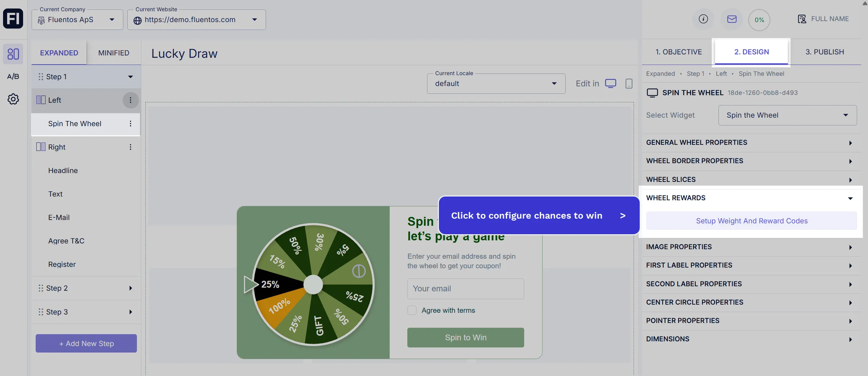Image resolution: width=868 pixels, height=376 pixels.
Task: Expand FIRST LABEL PROPERTIES
Action: point(751,266)
